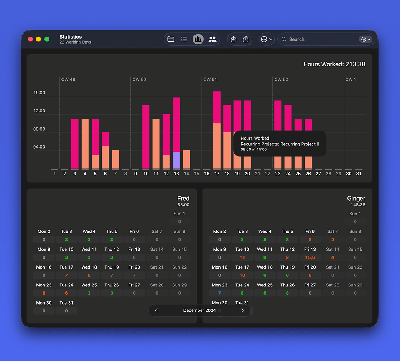This screenshot has width=400, height=361.
Task: Select Ginger's Tue 17 hours cell
Action: pyautogui.click(x=242, y=275)
